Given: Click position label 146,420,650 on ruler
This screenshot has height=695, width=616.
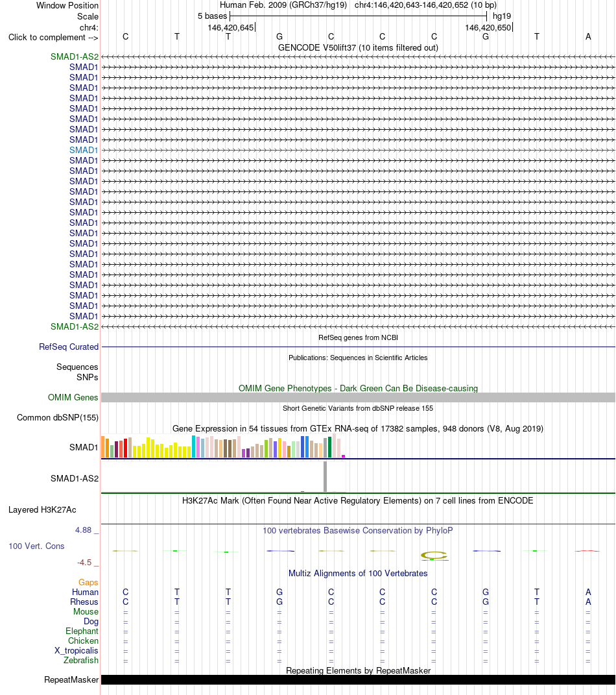Looking at the screenshot, I should (488, 27).
